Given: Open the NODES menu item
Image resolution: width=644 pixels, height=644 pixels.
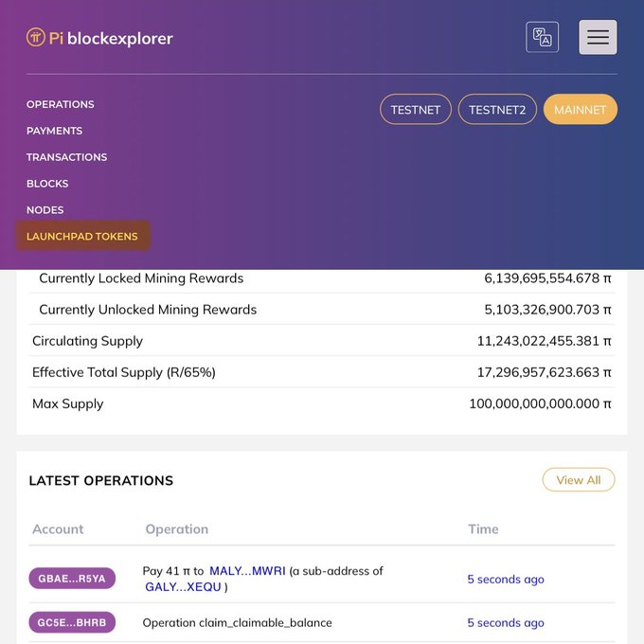Looking at the screenshot, I should 45,210.
